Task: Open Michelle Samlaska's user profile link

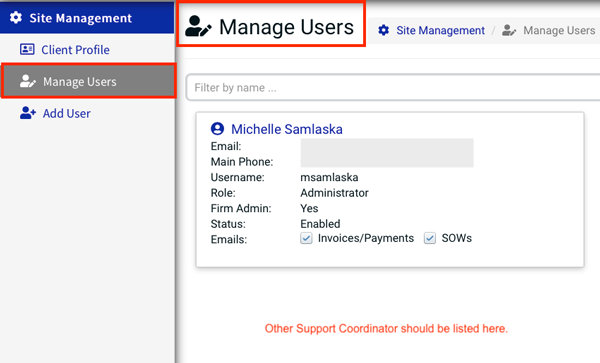Action: [x=287, y=129]
